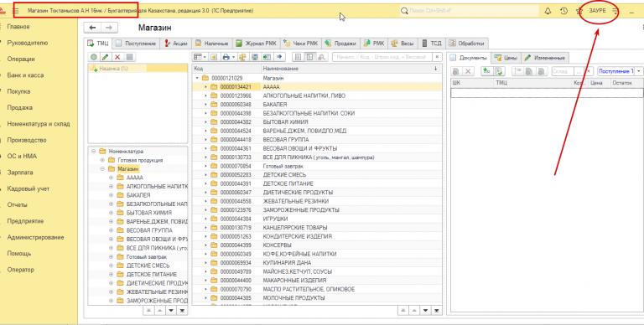
Task: Open the table settings dropdown in list toolbar
Action: click(200, 57)
